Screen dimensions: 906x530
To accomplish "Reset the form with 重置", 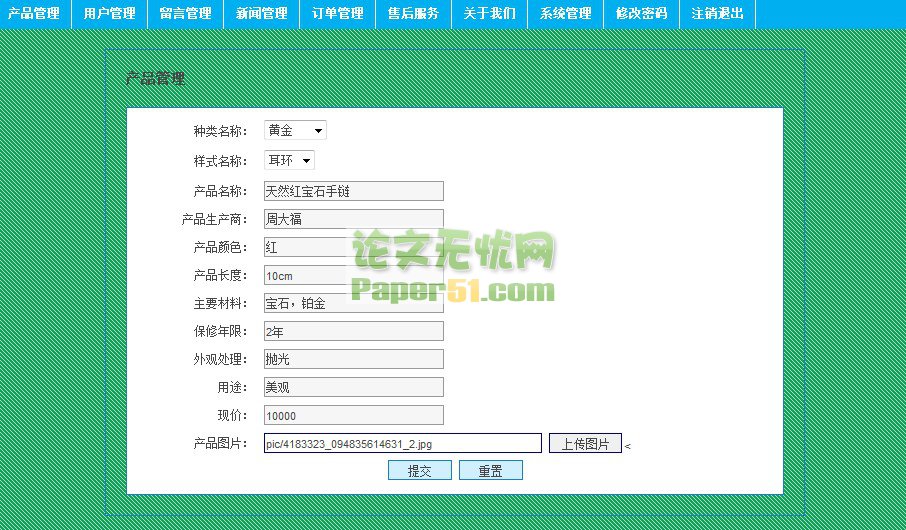I will pos(491,470).
